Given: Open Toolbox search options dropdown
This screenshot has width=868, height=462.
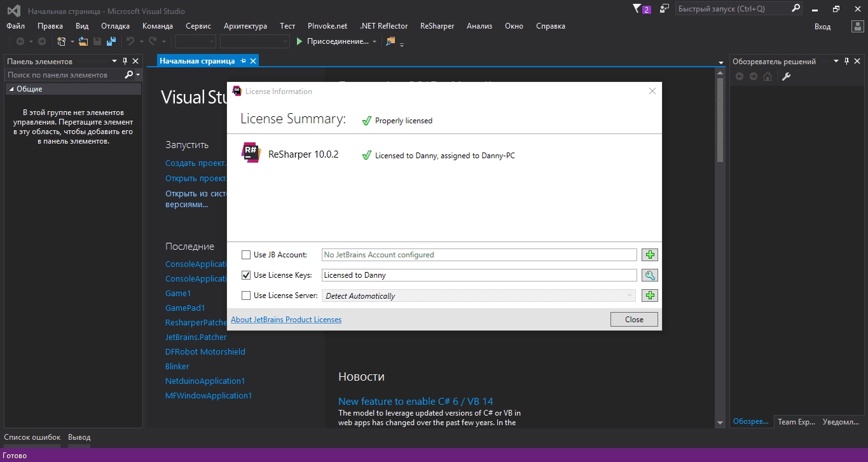Looking at the screenshot, I should click(138, 75).
